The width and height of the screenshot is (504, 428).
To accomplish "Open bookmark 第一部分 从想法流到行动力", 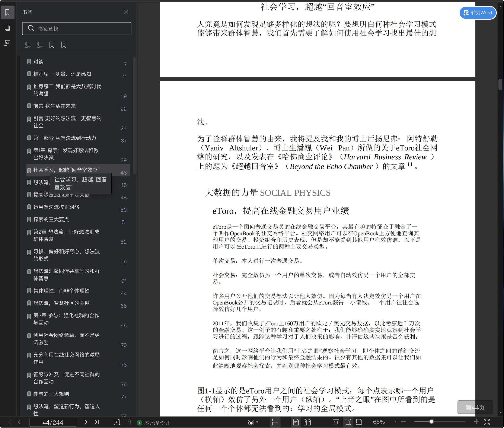I will 78,138.
